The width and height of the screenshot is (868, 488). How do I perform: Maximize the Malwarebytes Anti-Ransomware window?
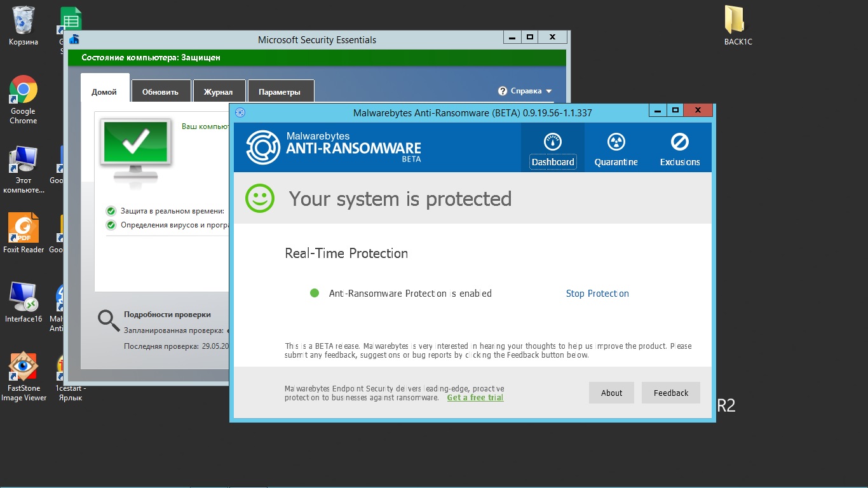click(x=675, y=111)
